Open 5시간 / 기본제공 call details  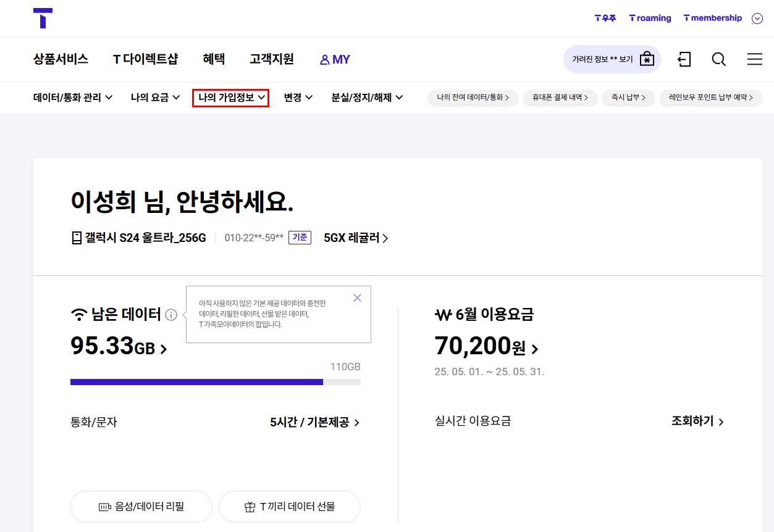[x=314, y=423]
